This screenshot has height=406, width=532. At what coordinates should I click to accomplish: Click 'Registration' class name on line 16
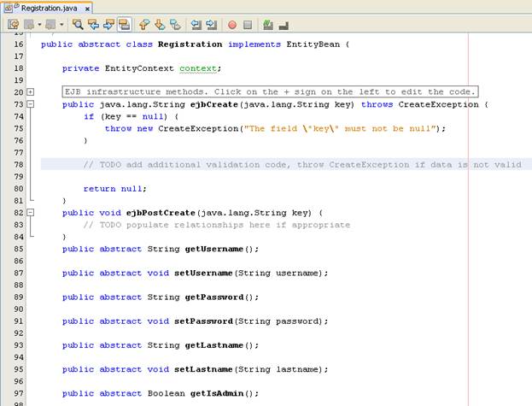pos(190,44)
